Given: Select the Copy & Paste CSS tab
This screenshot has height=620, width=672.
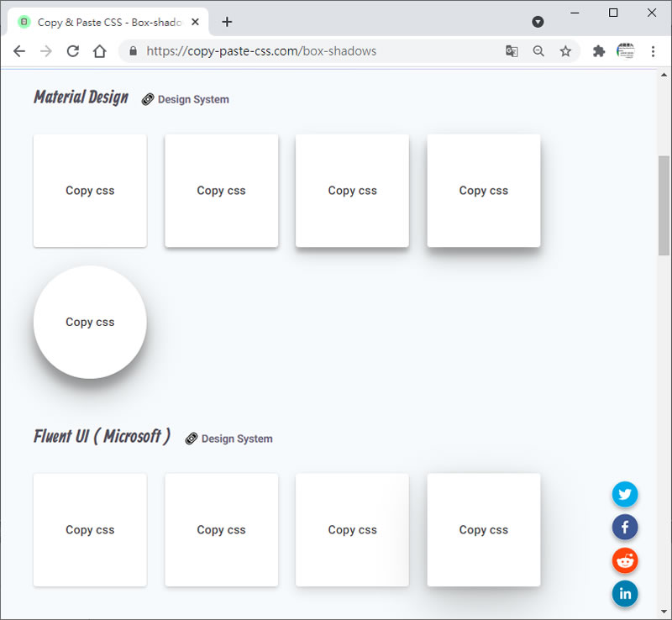Looking at the screenshot, I should [105, 23].
